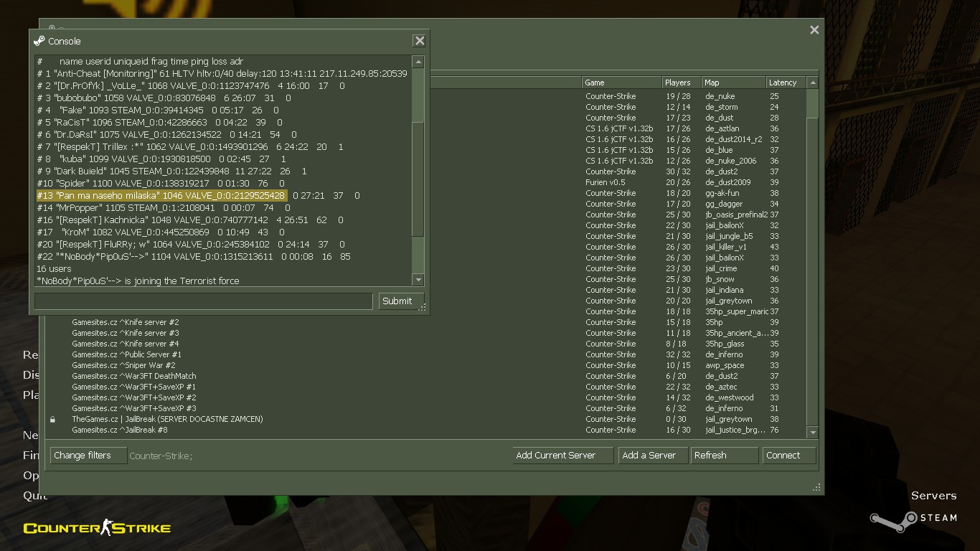Click the server browser resize grip icon
The width and height of the screenshot is (980, 551).
pyautogui.click(x=816, y=487)
